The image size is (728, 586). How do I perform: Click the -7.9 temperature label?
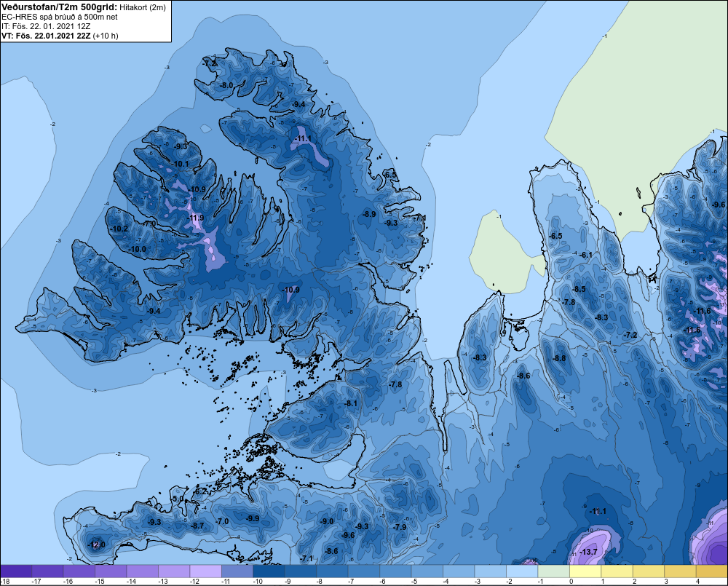[400, 527]
